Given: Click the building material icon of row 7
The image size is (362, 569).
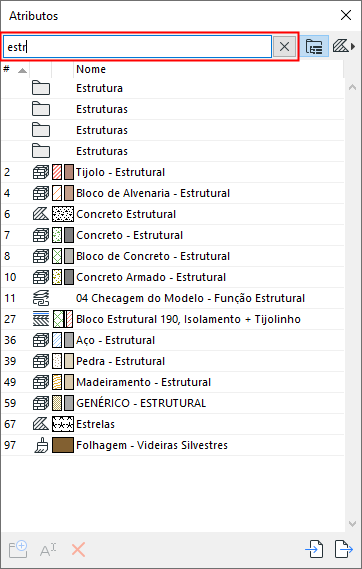Looking at the screenshot, I should pos(41,235).
